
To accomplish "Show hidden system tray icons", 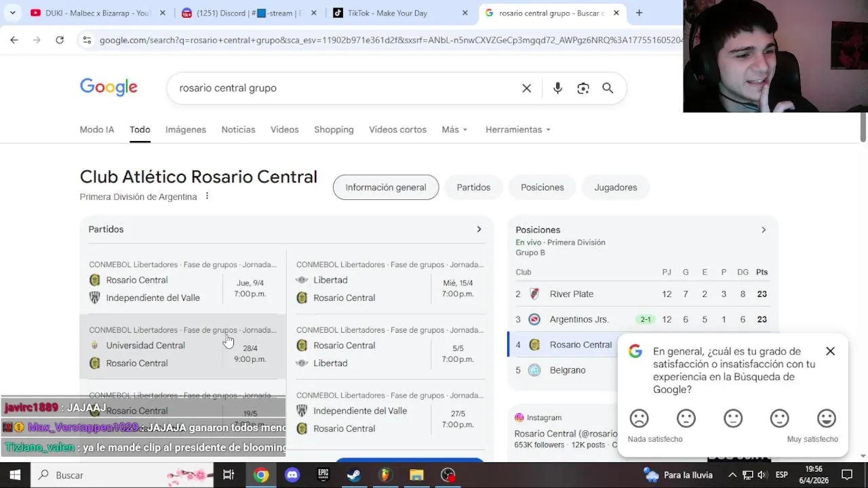I will tap(732, 475).
